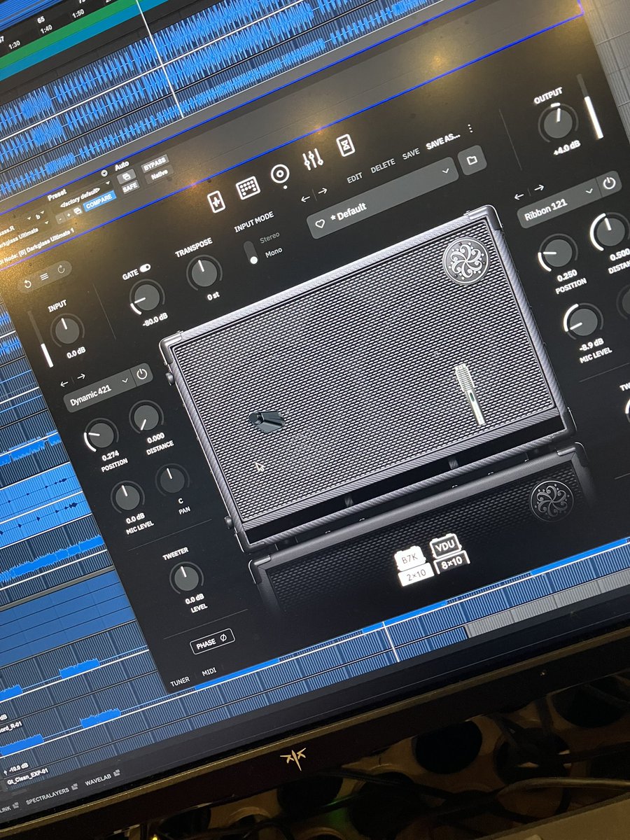
Task: Select the VDU 8×10 cabinet
Action: pos(448,553)
